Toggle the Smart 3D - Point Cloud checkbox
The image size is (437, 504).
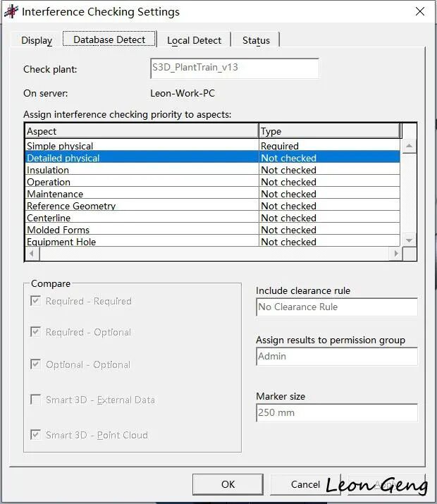35,435
